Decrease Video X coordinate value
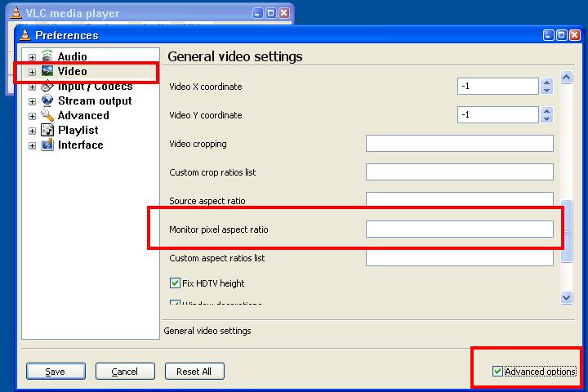The width and height of the screenshot is (588, 392). click(x=546, y=91)
